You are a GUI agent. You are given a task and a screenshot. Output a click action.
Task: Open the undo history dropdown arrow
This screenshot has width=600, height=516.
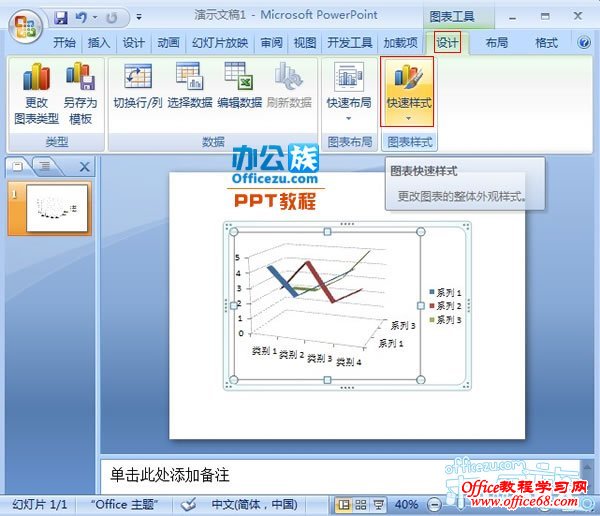tap(95, 17)
